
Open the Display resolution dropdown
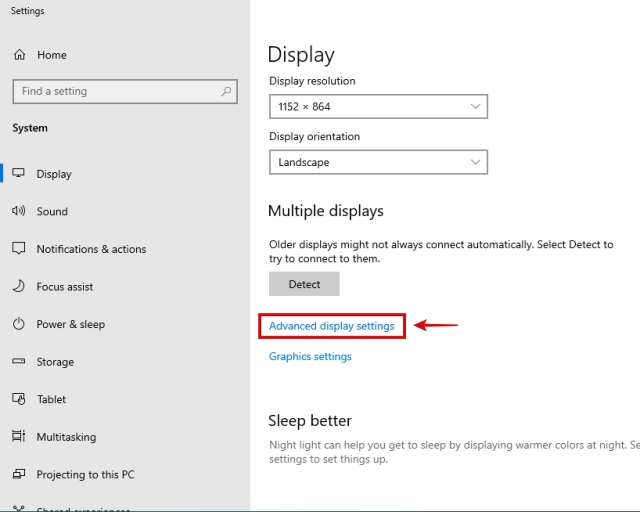click(x=378, y=106)
